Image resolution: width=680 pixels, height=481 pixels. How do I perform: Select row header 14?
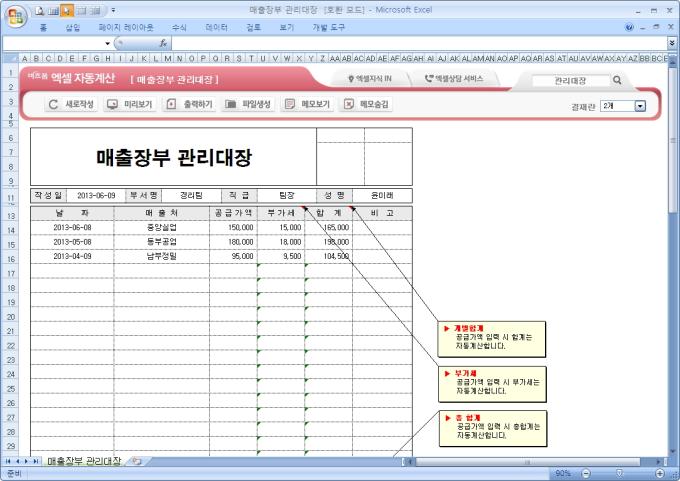(x=10, y=230)
